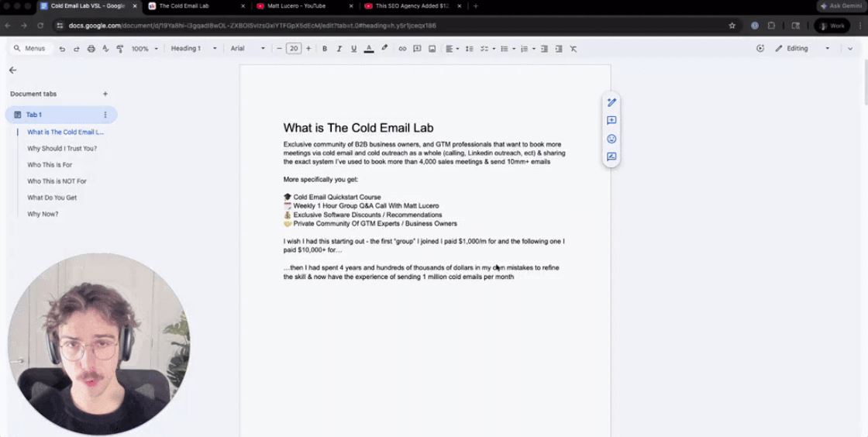This screenshot has width=868, height=437.
Task: Switch to Matt Lucero - YouTube browser tab
Action: [305, 7]
